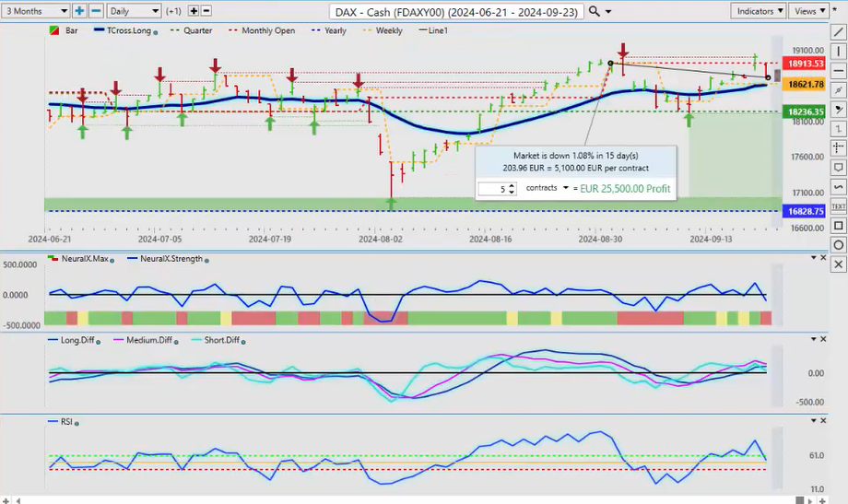Open the NeuralX panel options arrow

click(813, 257)
